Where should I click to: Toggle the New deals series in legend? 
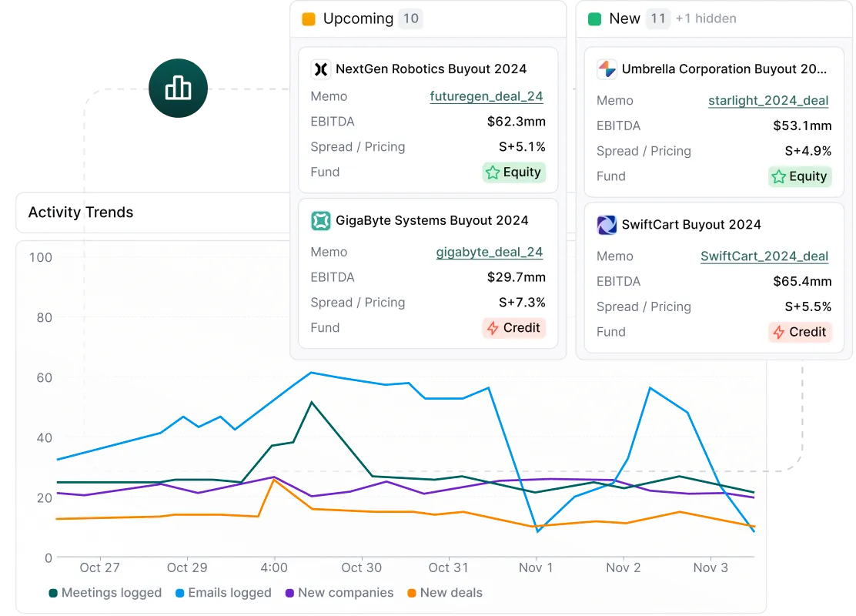pos(451,593)
